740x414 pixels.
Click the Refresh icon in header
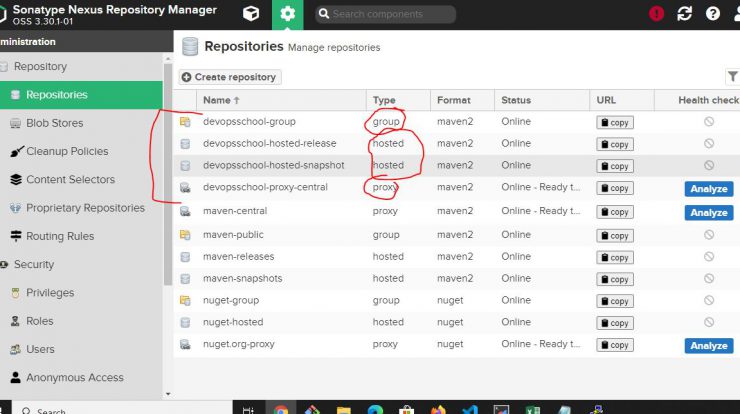pyautogui.click(x=684, y=14)
